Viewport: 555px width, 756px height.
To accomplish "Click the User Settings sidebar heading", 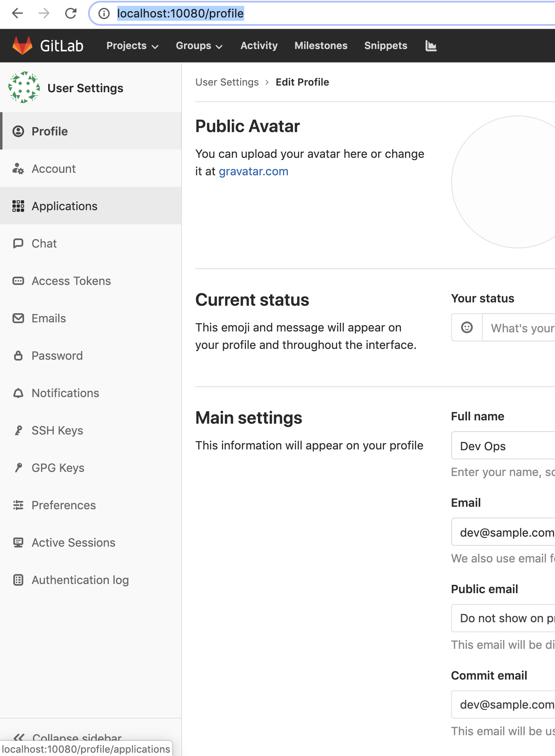I will [x=85, y=88].
